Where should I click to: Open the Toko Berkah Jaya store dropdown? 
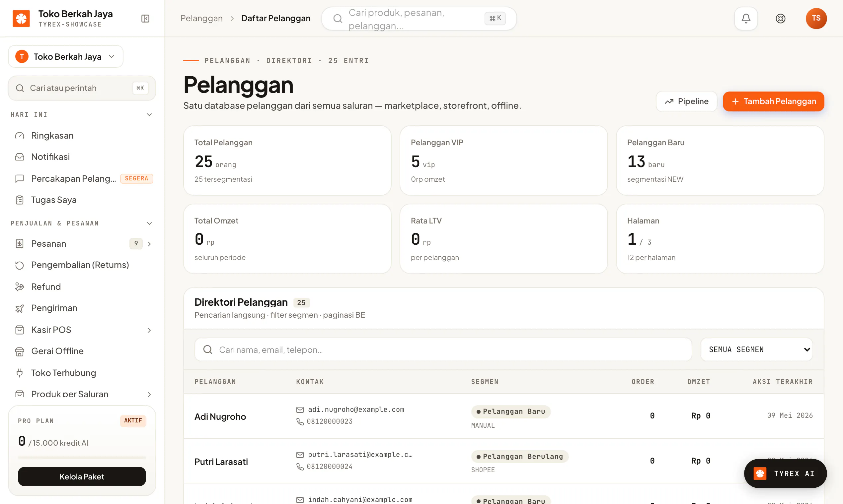(x=66, y=56)
